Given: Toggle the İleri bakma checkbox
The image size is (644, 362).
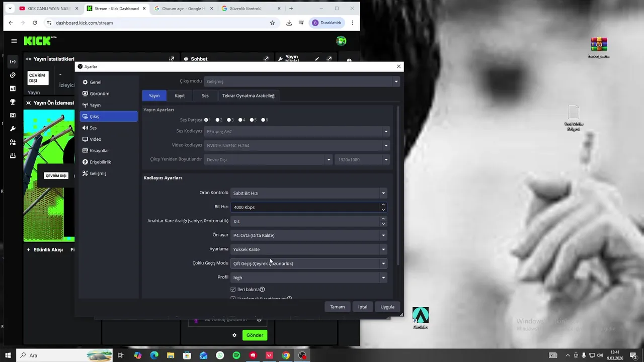Looking at the screenshot, I should tap(233, 290).
